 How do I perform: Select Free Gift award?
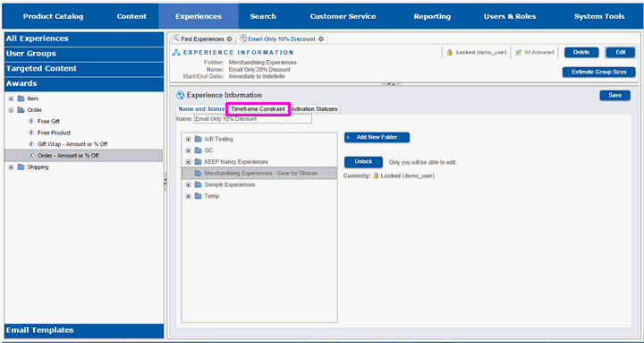tap(48, 121)
